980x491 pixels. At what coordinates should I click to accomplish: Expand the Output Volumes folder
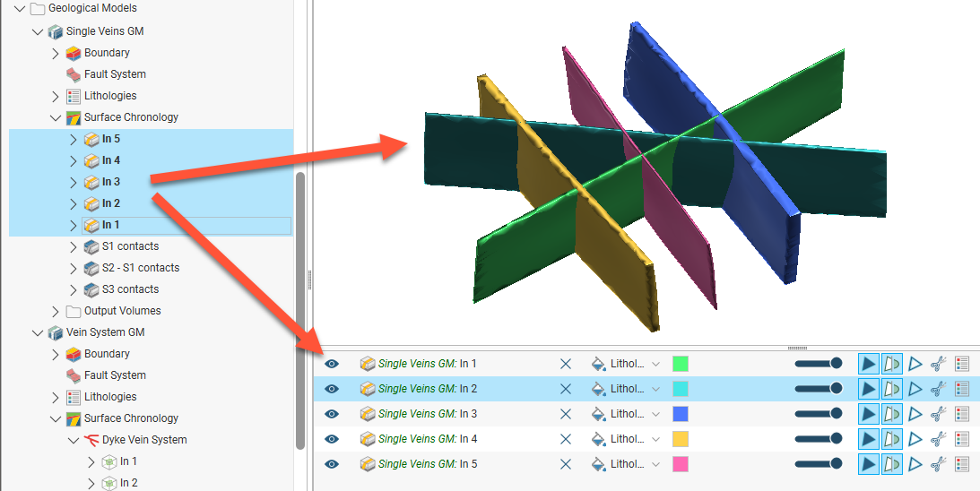pos(56,311)
